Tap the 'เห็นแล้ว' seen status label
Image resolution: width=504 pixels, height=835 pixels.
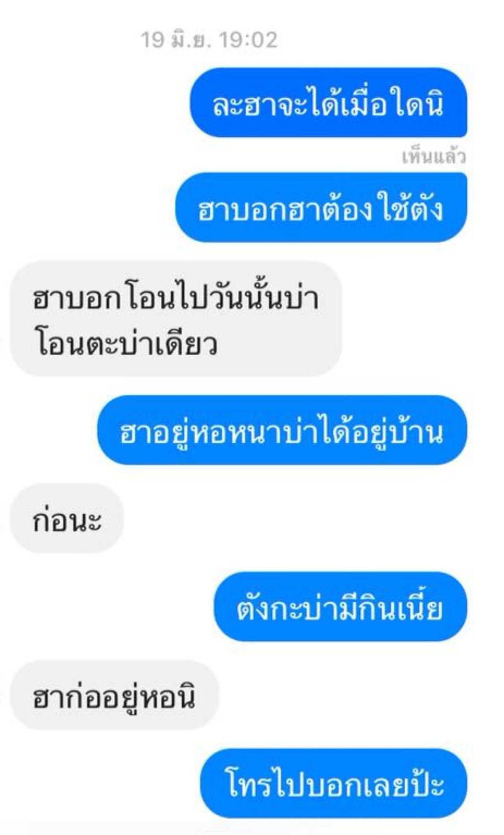tap(434, 157)
